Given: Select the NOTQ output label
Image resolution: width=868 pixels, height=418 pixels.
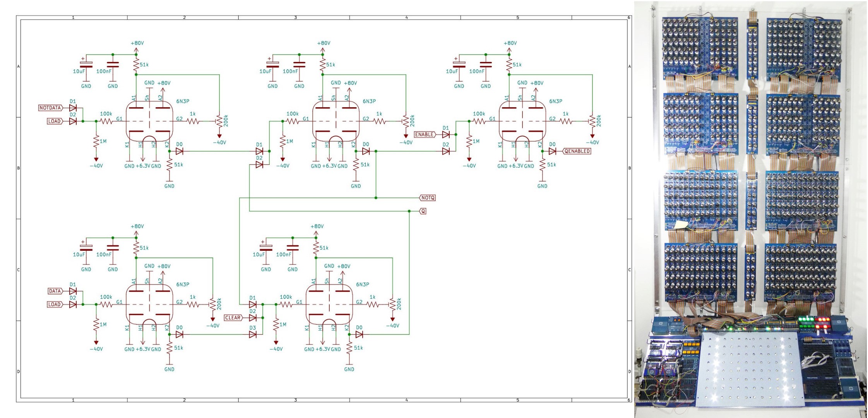Looking at the screenshot, I should (428, 198).
